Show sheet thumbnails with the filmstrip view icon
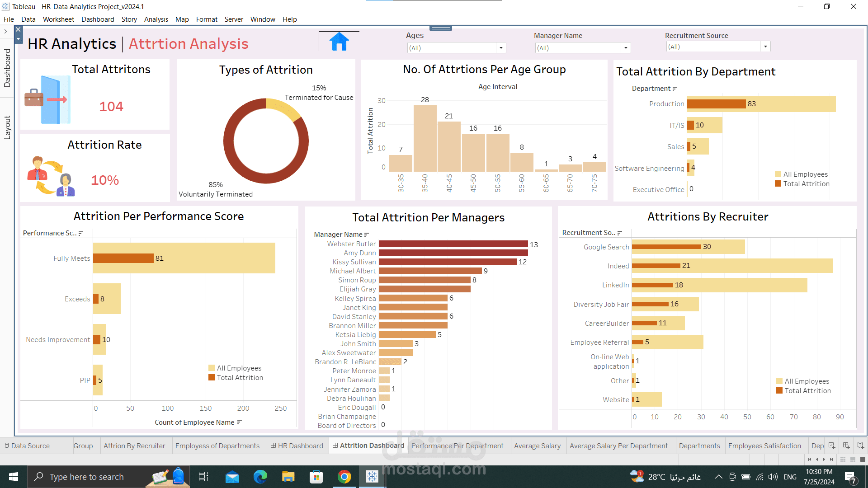This screenshot has width=868, height=488. (x=853, y=460)
